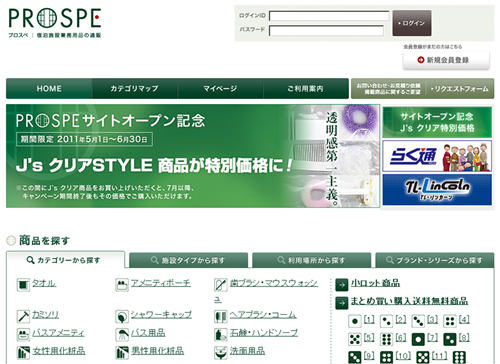Switch to ブランド・シリーズから探す tab
500x364 pixels.
coord(435,260)
